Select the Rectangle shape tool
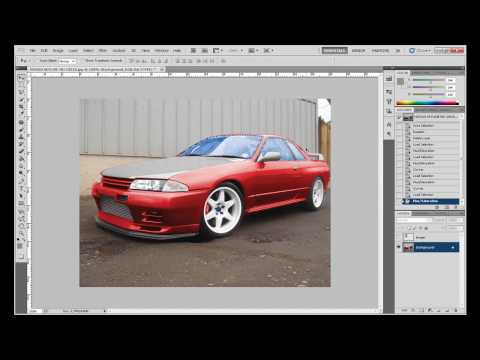 click(22, 204)
